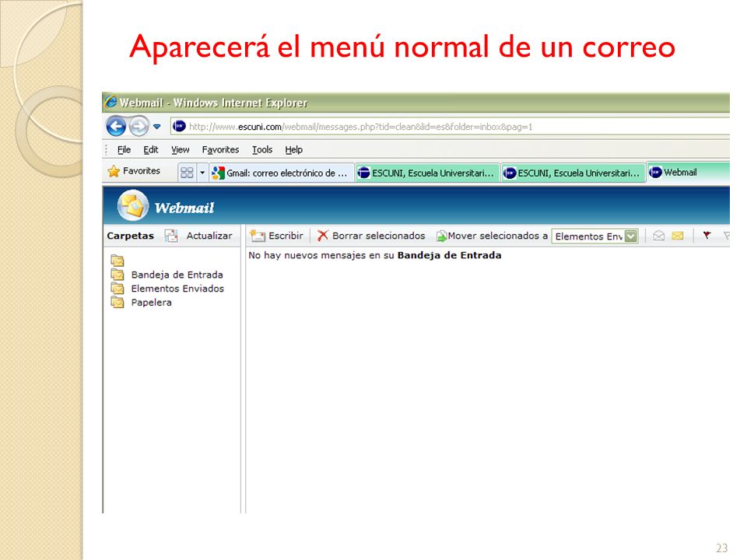Click the site favicon in address bar
This screenshot has height=560, width=747.
click(179, 126)
